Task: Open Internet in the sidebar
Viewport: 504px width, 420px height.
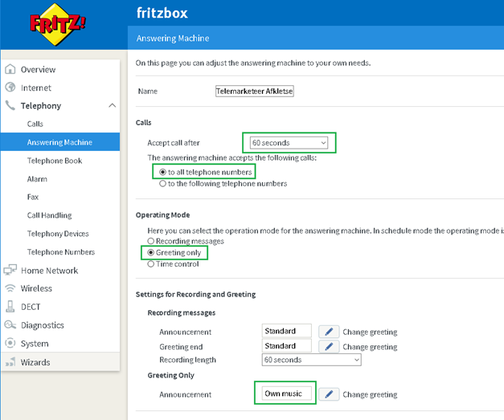Action: coord(35,88)
